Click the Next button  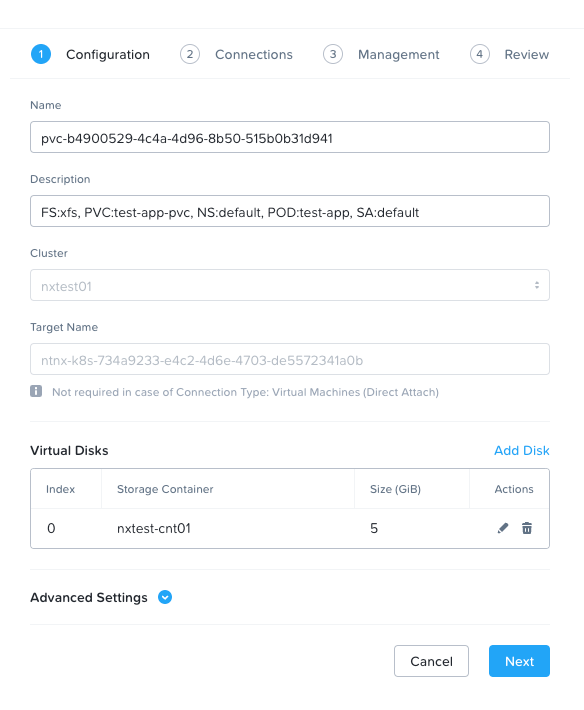point(519,661)
